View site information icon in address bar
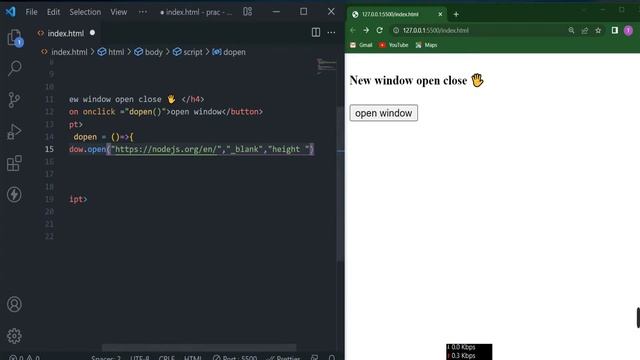This screenshot has width=640, height=360. pyautogui.click(x=396, y=30)
